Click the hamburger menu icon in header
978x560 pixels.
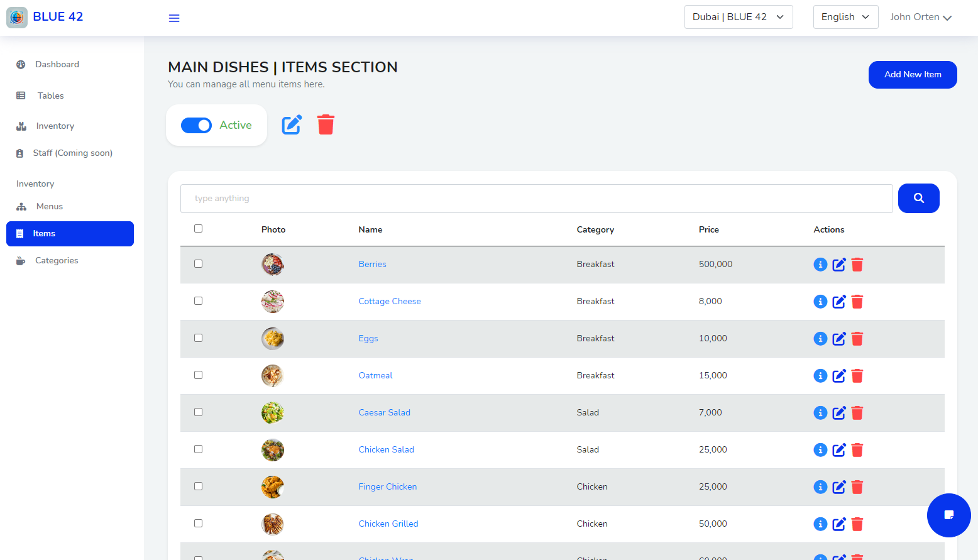[x=174, y=18]
